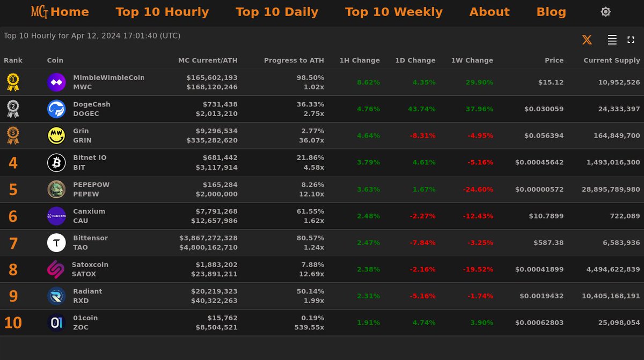Viewport: 644px width, 360px height.
Task: Open the Top 10 Weekly page
Action: [394, 12]
